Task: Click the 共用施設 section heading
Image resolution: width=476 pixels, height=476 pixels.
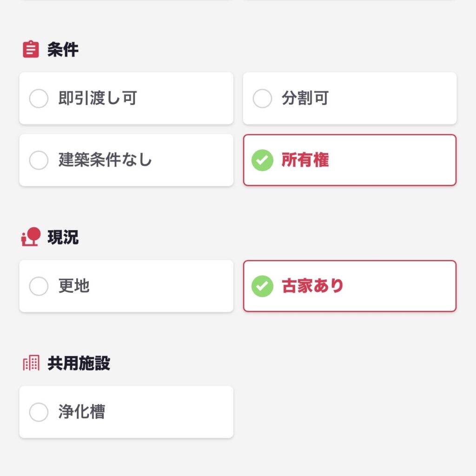Action: [x=79, y=363]
